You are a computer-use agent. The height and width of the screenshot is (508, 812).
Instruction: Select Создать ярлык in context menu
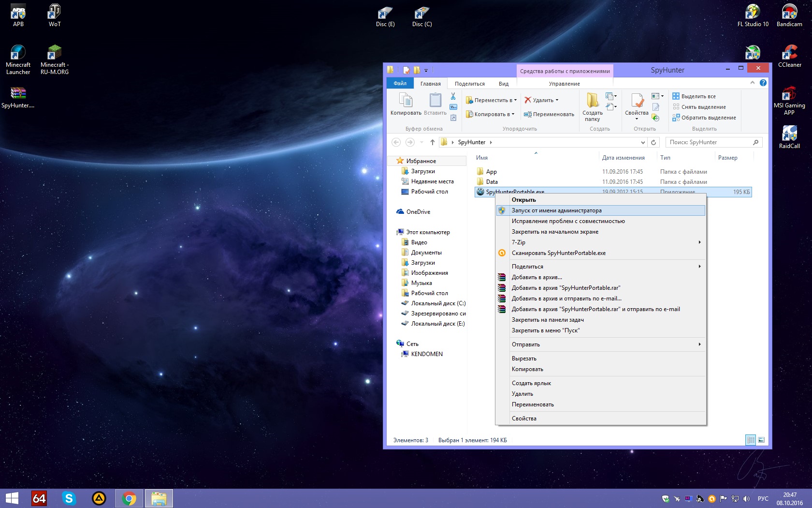(x=601, y=383)
